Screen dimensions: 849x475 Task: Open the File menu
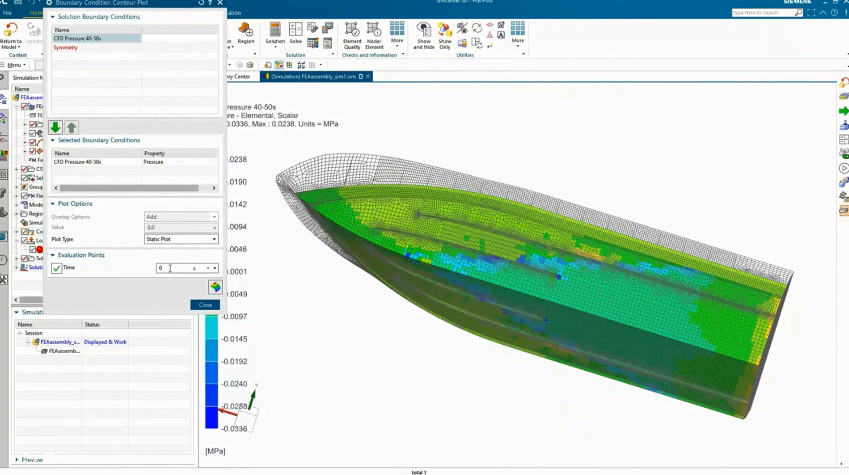(7, 13)
